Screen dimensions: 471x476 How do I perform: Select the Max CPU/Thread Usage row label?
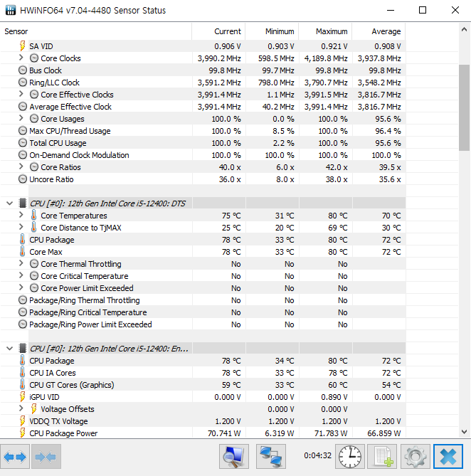(x=70, y=131)
